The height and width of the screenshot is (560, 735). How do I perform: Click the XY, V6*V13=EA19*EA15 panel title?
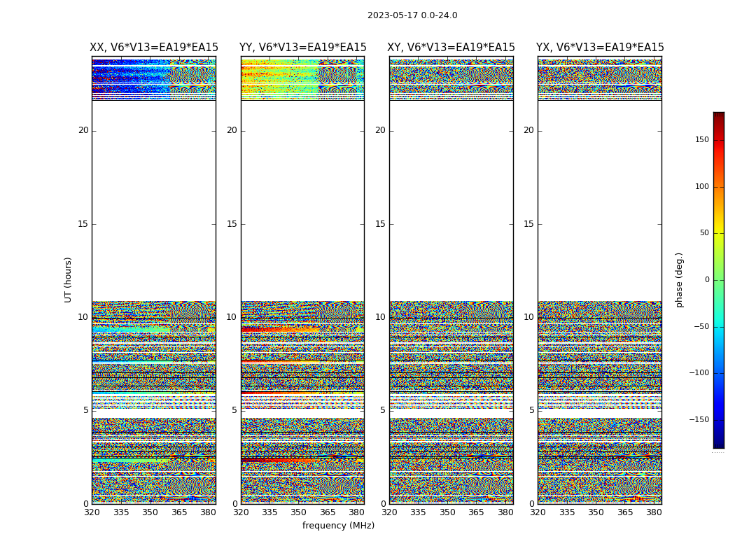[451, 48]
